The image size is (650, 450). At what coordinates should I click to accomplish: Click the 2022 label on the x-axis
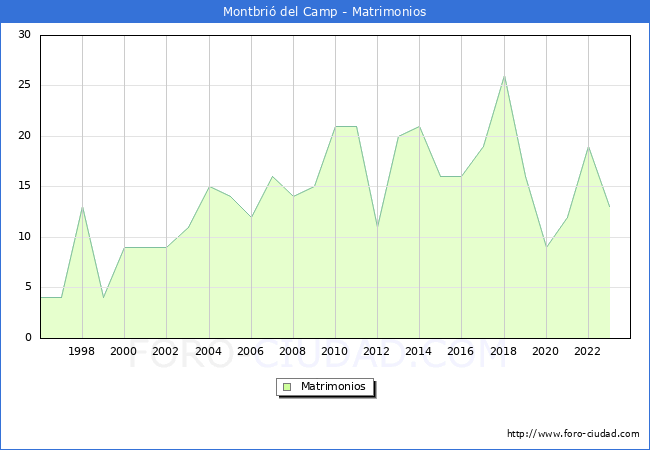point(588,351)
